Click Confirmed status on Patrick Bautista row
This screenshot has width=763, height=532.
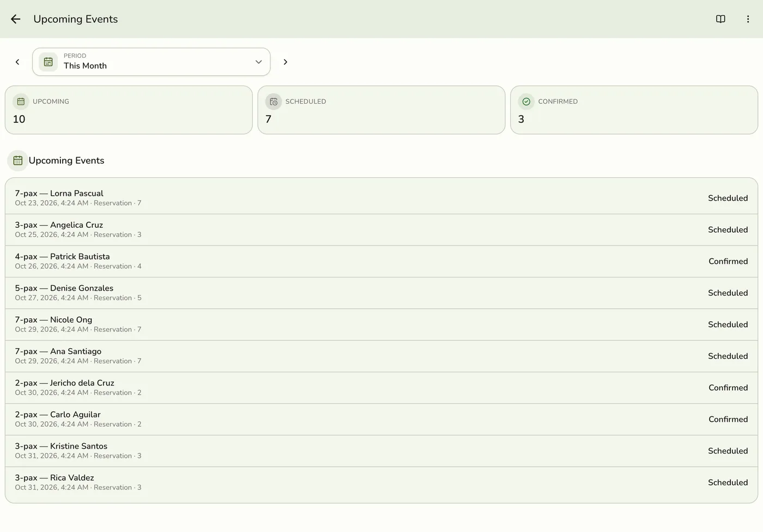pyautogui.click(x=728, y=262)
